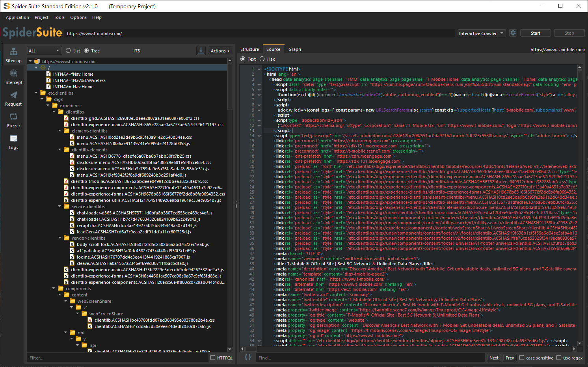Select the Hex source view radio
The width and height of the screenshot is (588, 367).
click(262, 59)
